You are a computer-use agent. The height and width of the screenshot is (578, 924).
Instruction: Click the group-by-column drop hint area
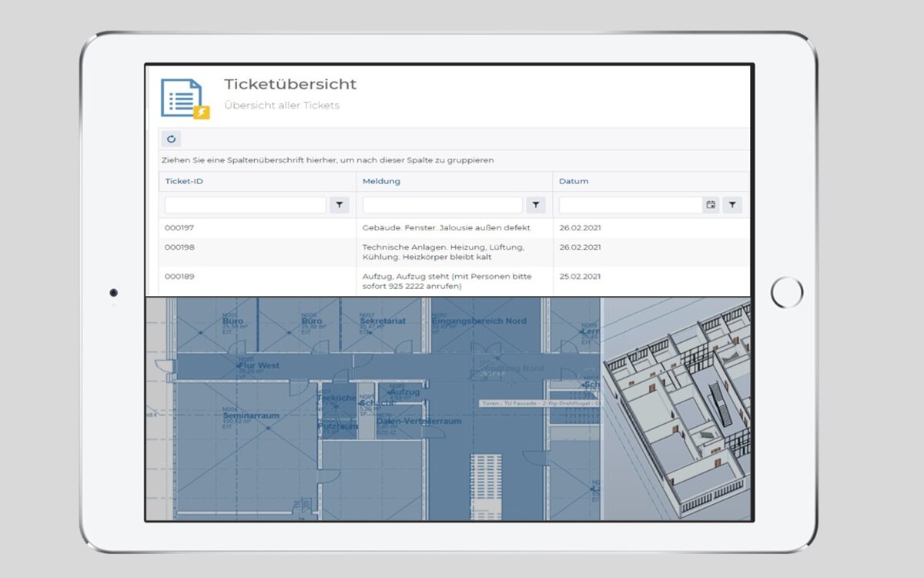(454, 160)
